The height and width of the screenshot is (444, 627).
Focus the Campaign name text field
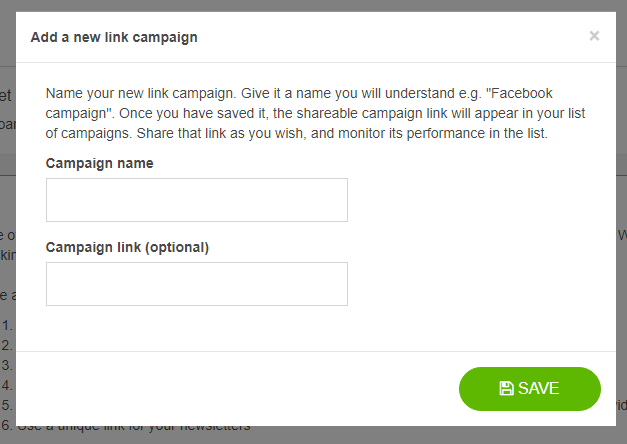pos(197,200)
